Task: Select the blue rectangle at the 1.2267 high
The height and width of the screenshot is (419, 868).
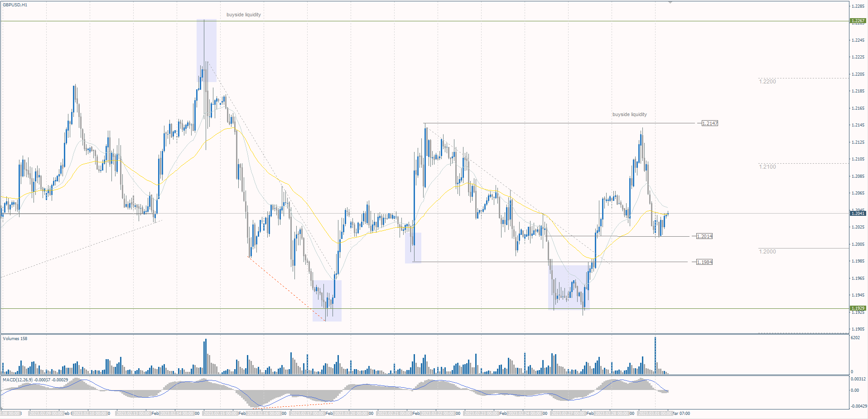Action: [206, 51]
